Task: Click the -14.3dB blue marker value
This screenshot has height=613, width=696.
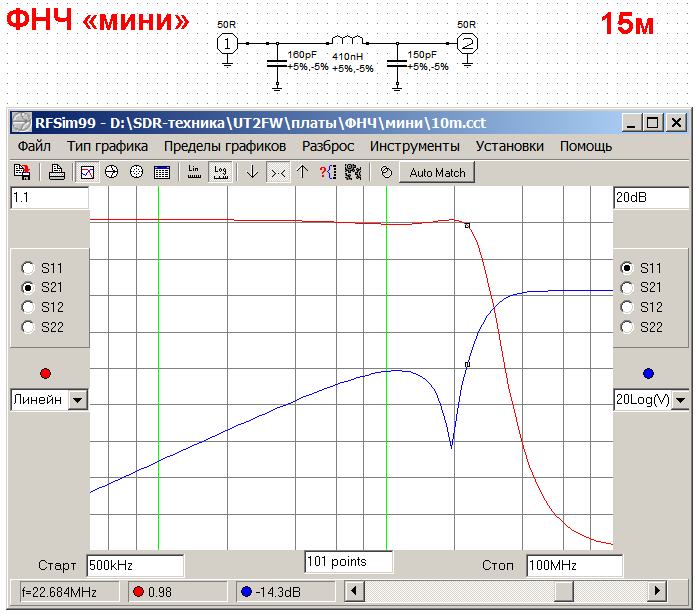Action: pyautogui.click(x=285, y=592)
